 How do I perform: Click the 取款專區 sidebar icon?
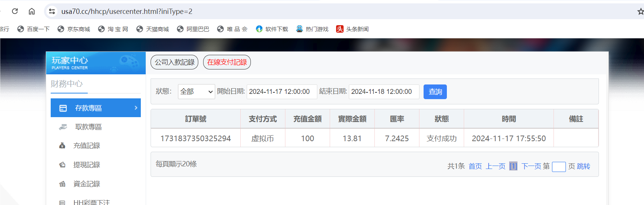pyautogui.click(x=63, y=127)
